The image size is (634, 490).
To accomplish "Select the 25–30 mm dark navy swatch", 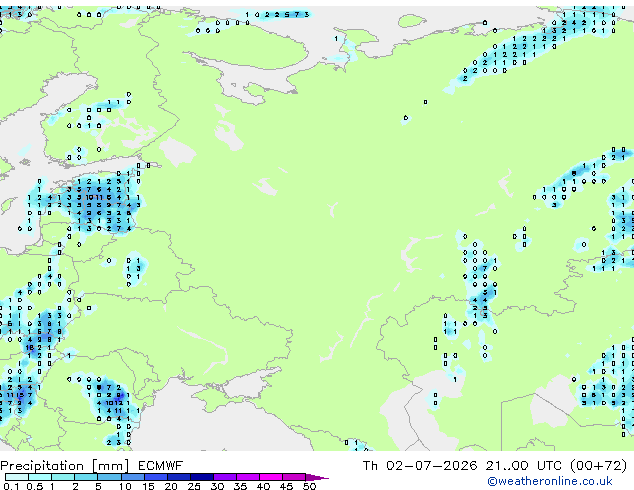I will click(x=202, y=477).
